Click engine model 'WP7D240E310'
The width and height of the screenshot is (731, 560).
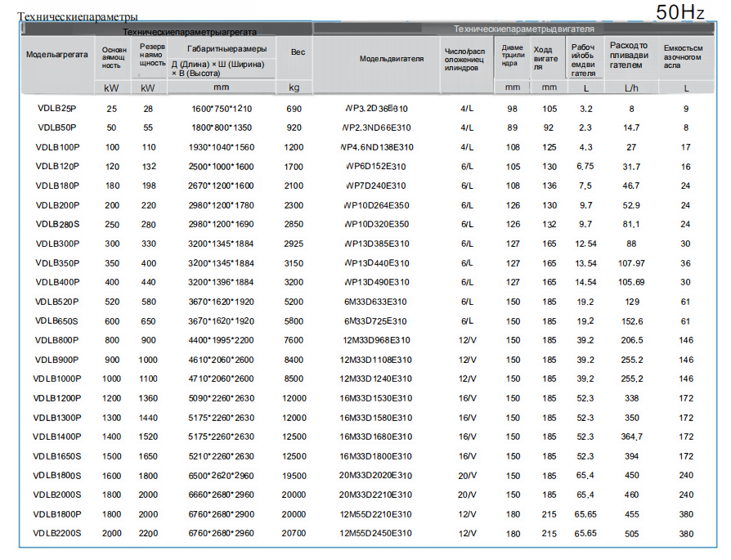(376, 186)
